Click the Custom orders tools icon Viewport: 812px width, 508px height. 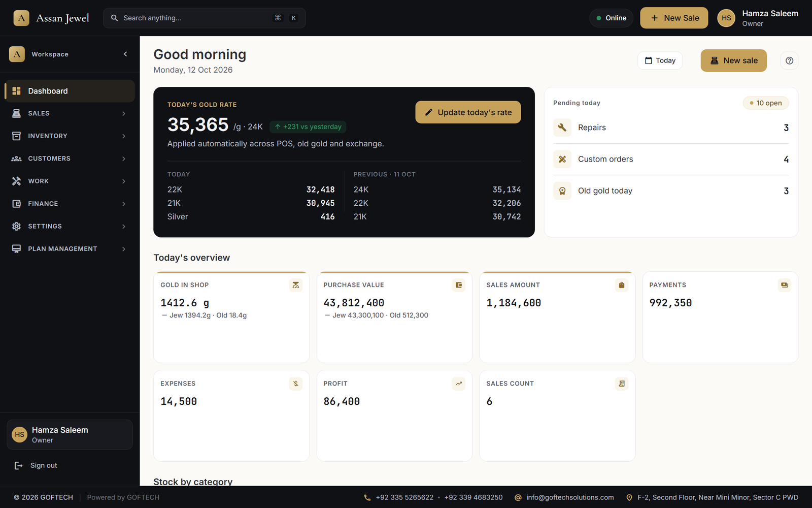562,159
